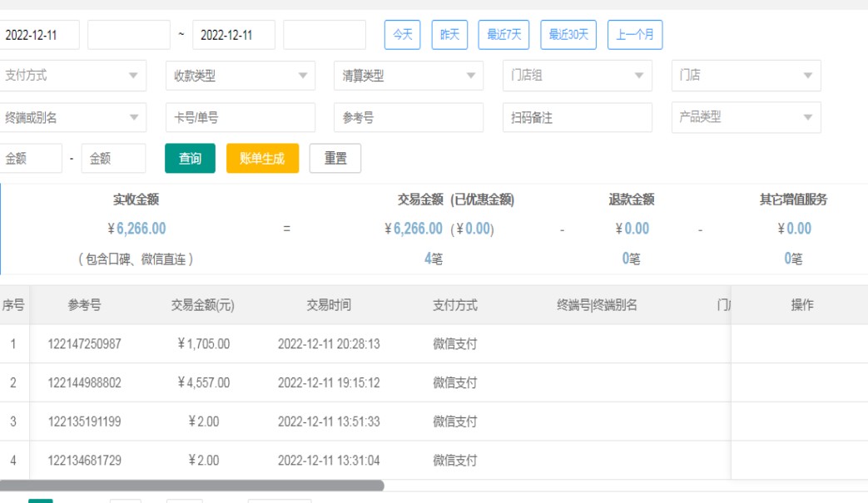Open the 产品类型 dropdown
Image resolution: width=868 pixels, height=503 pixels.
tap(746, 118)
